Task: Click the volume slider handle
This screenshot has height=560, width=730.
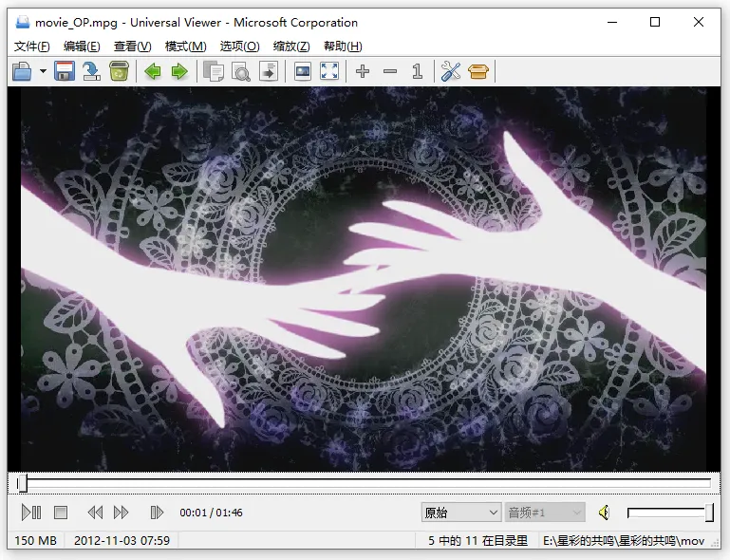Action: [x=709, y=513]
